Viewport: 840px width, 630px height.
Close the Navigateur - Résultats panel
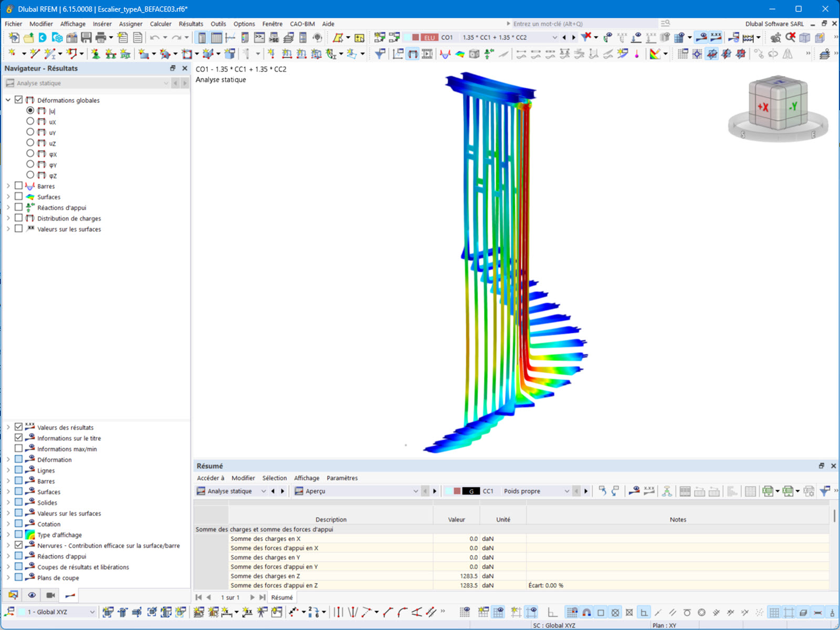[x=185, y=68]
